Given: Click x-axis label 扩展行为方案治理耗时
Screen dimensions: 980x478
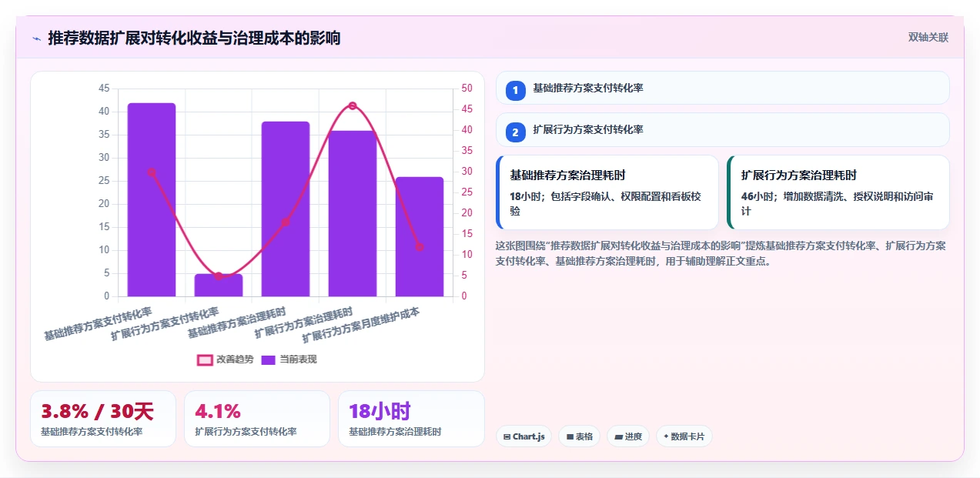Looking at the screenshot, I should (x=303, y=324).
